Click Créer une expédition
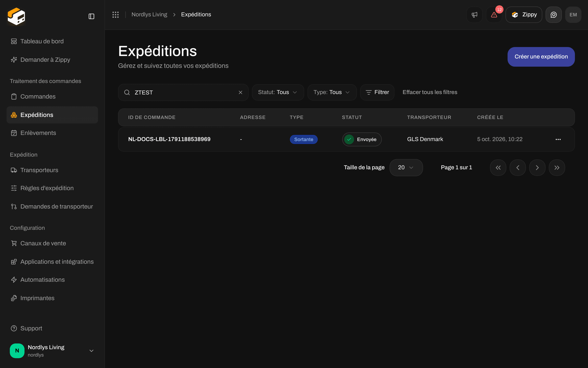588x368 pixels. click(x=541, y=57)
